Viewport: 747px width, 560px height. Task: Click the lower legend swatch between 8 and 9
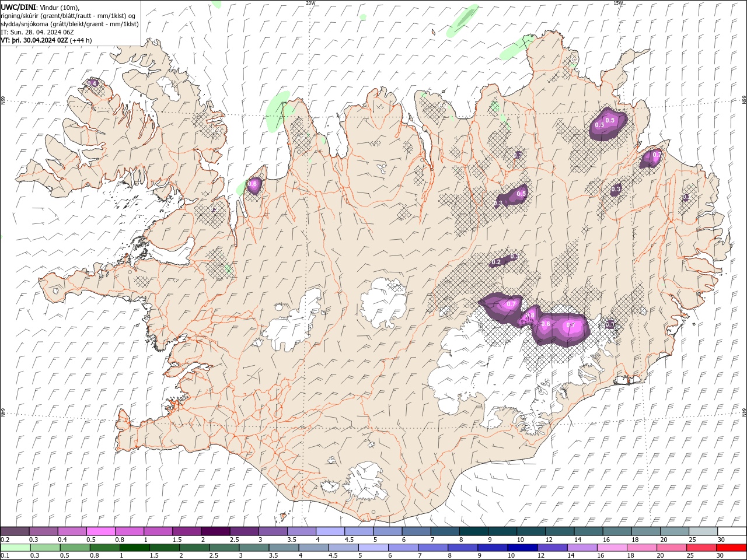(x=462, y=548)
